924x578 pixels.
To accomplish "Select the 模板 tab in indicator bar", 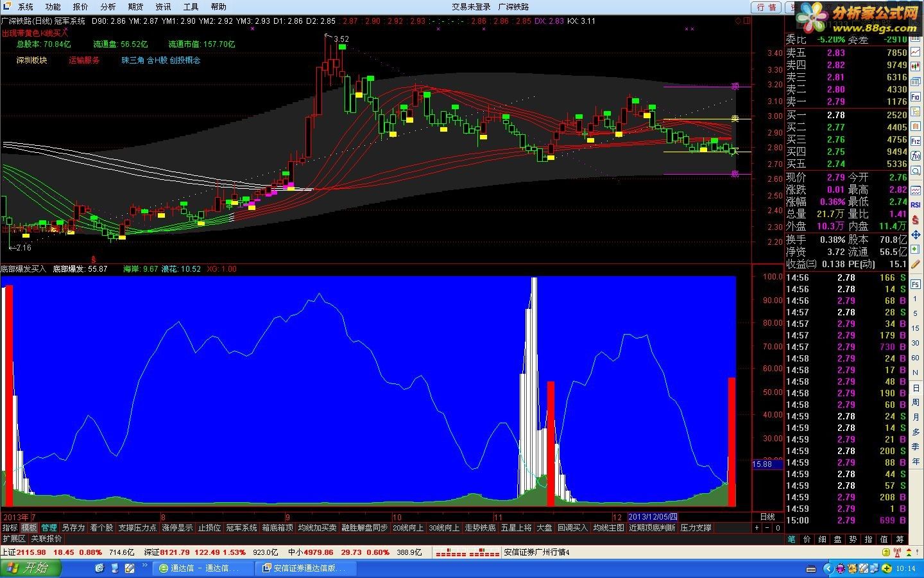I will coord(29,528).
